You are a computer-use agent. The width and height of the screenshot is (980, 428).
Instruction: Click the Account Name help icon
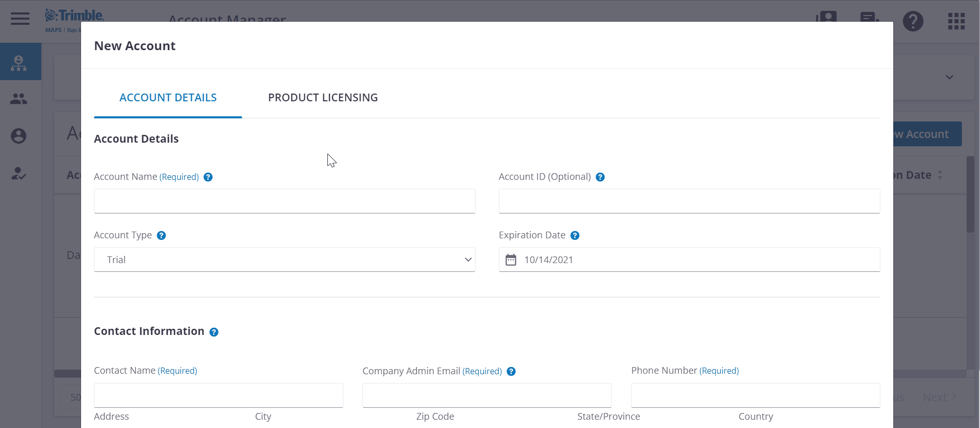pyautogui.click(x=208, y=177)
